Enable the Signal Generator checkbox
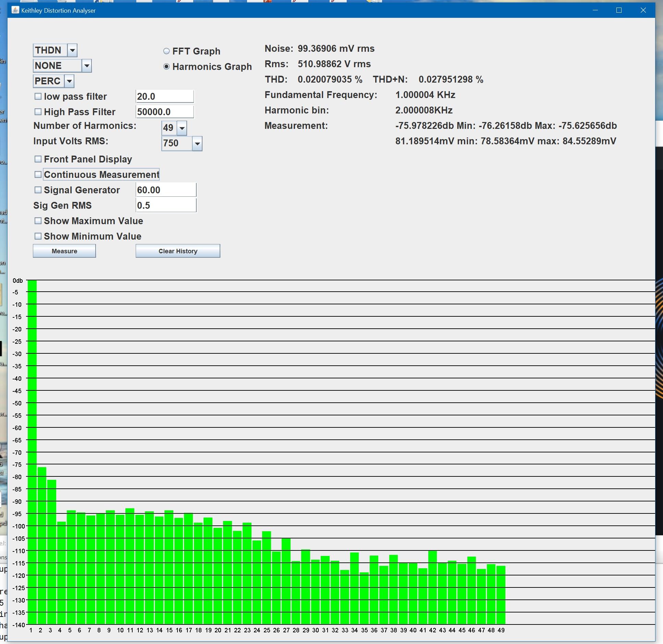Image resolution: width=663 pixels, height=644 pixels. click(38, 190)
